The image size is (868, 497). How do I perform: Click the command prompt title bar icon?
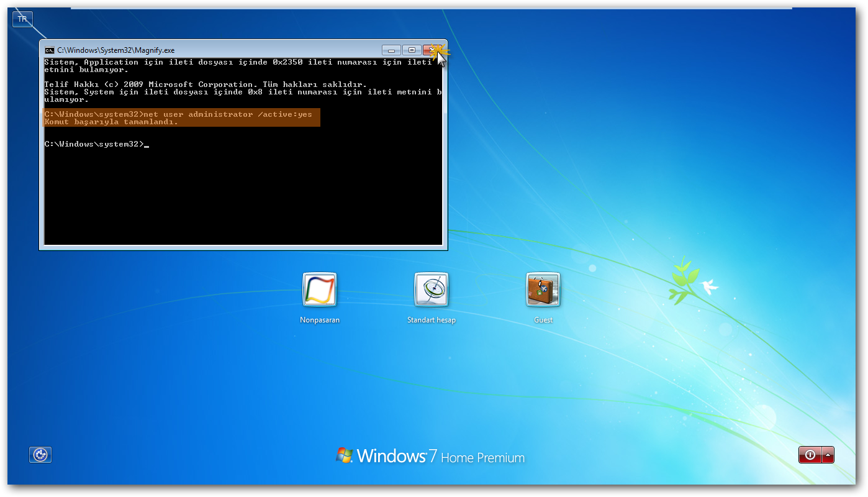tap(51, 50)
